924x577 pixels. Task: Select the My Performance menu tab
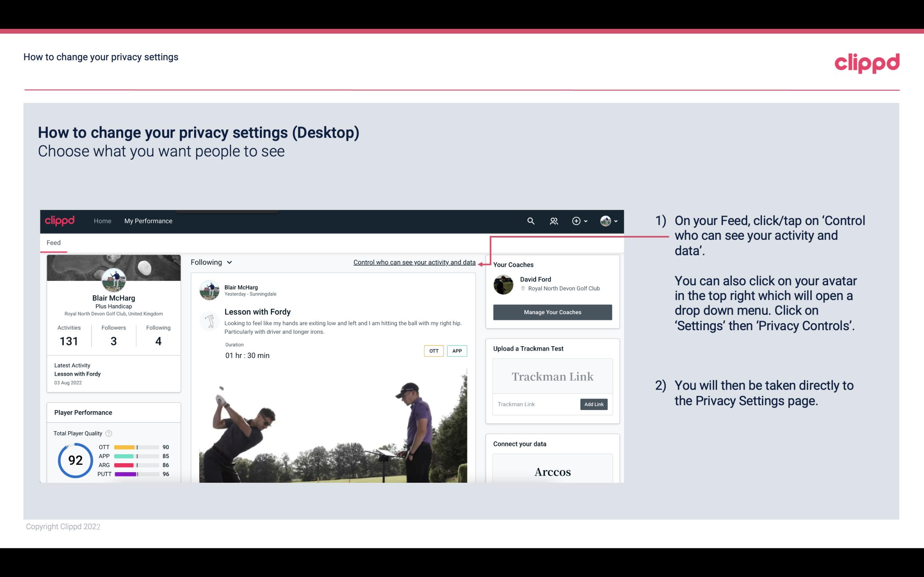tap(148, 221)
